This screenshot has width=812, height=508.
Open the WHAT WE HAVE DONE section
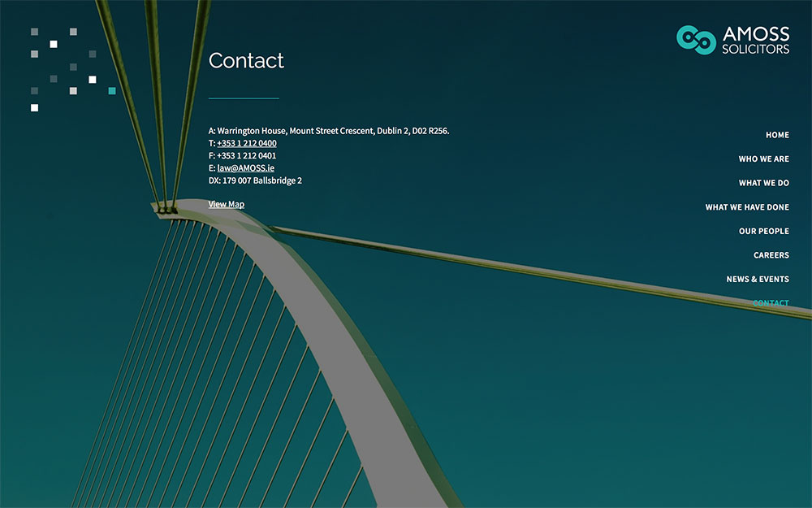point(746,207)
